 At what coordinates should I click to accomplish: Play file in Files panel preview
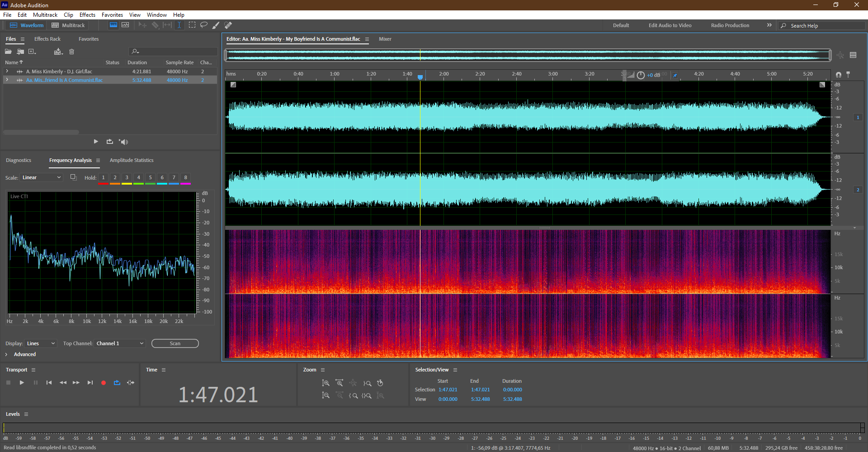96,142
